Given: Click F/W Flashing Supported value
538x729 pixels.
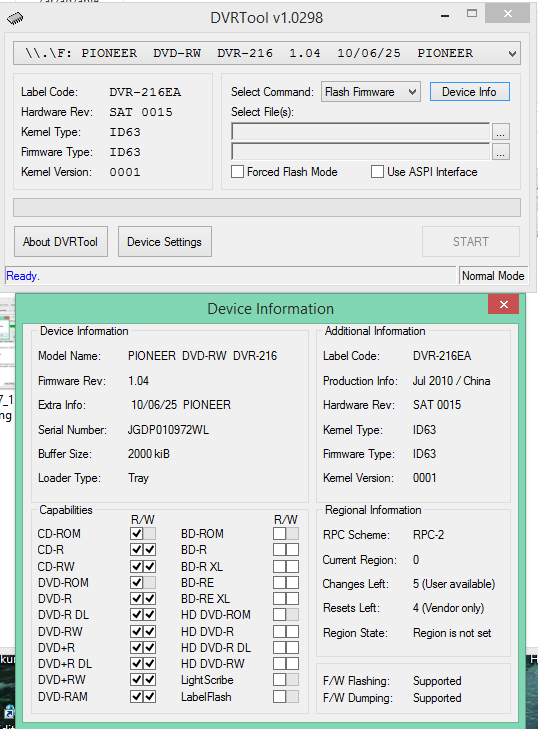Looking at the screenshot, I should click(437, 681).
